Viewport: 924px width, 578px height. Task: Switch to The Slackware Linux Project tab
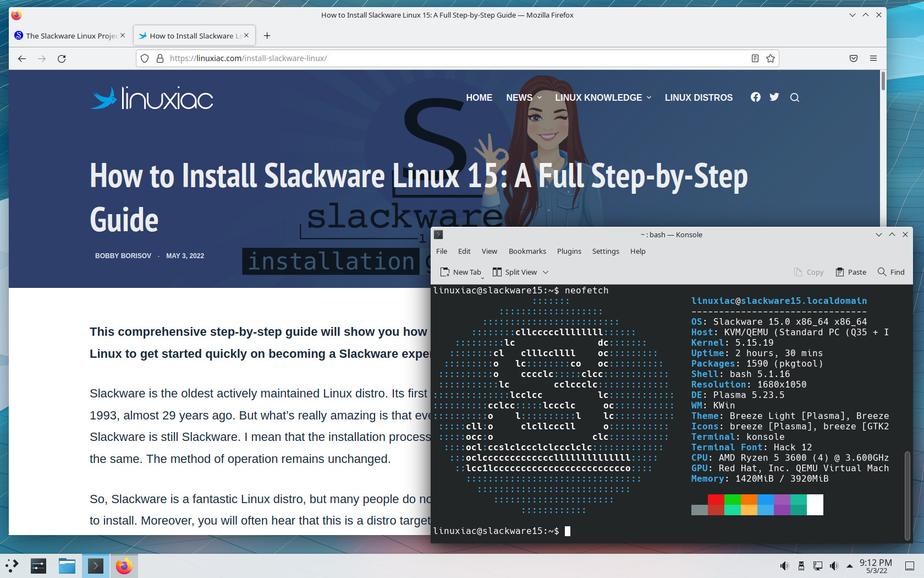coord(70,36)
